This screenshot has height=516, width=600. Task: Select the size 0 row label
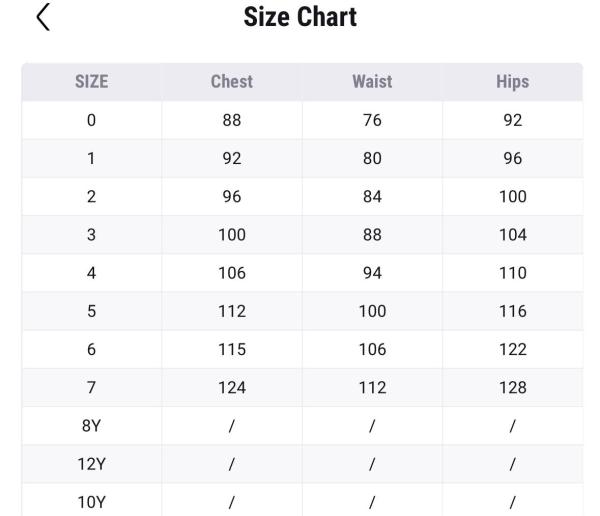(x=91, y=120)
